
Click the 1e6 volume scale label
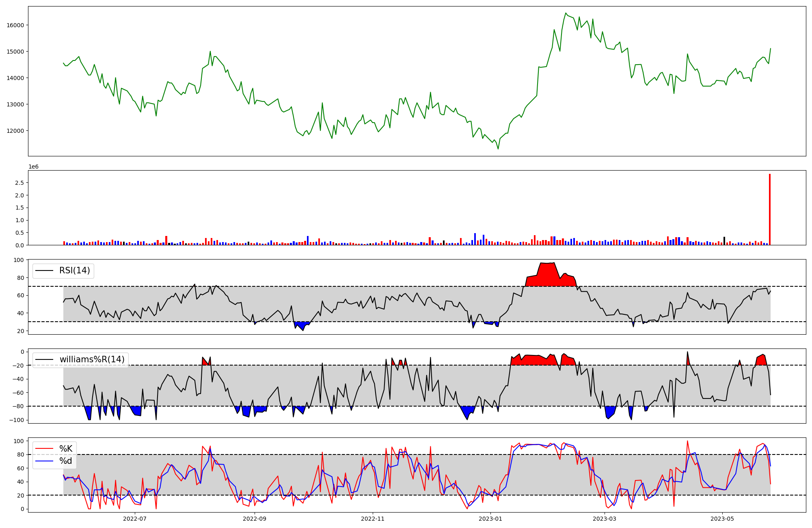(33, 167)
